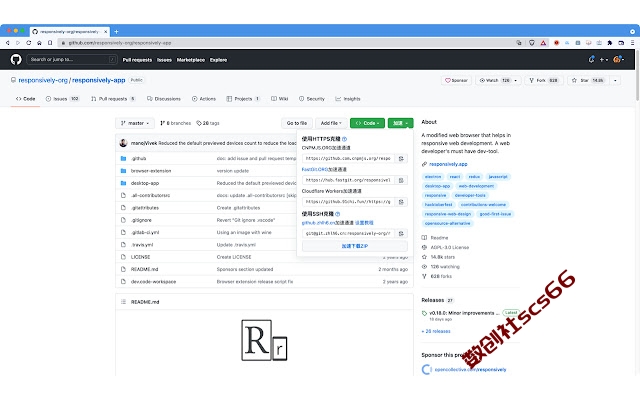Screen dimensions: 640x400
Task: Go to browser home icon
Action: (x=39, y=42)
